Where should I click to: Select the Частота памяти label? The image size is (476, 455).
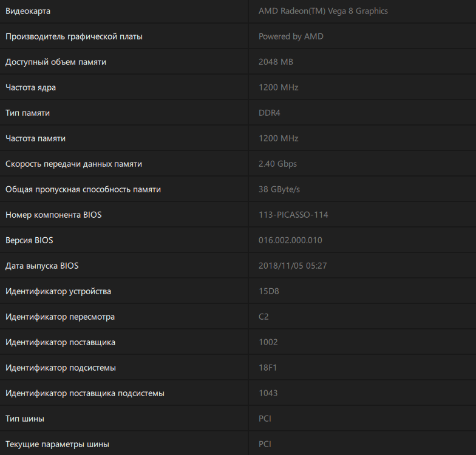(35, 138)
